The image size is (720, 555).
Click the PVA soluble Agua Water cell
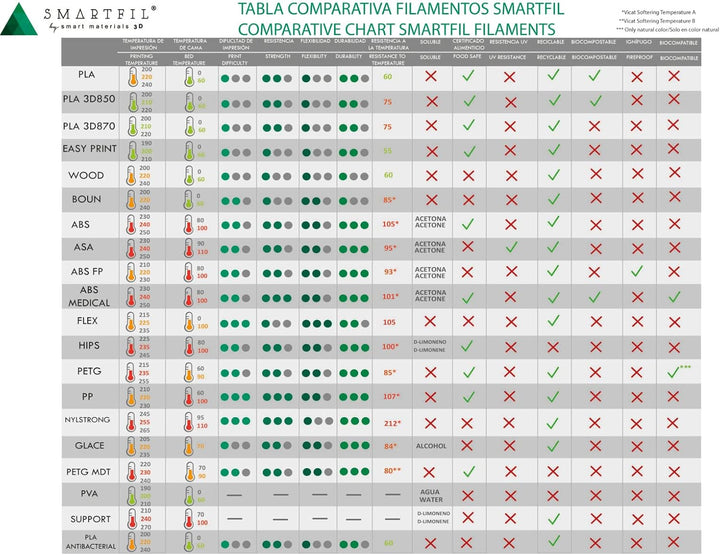[431, 496]
